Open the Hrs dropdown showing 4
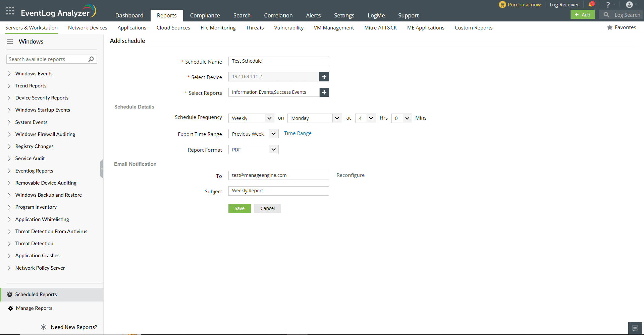Screen dimensions: 644x335 pyautogui.click(x=365, y=118)
